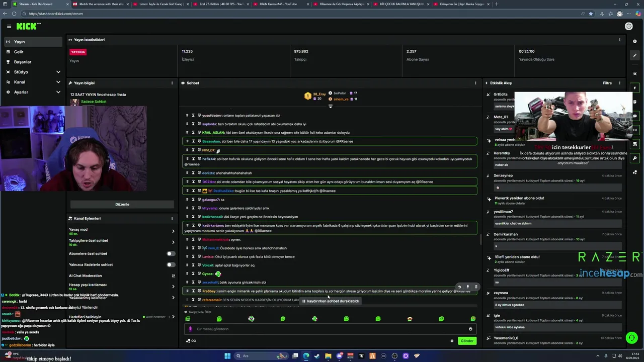Click the purple microphone icon in message box
Viewport: 644px width, 362px height.
click(190, 329)
